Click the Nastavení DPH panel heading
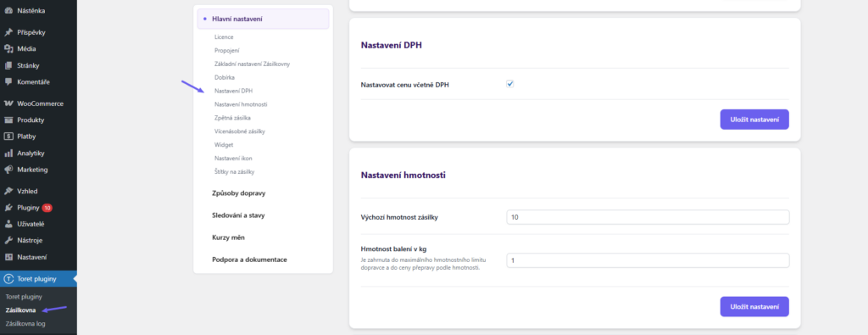 [391, 46]
